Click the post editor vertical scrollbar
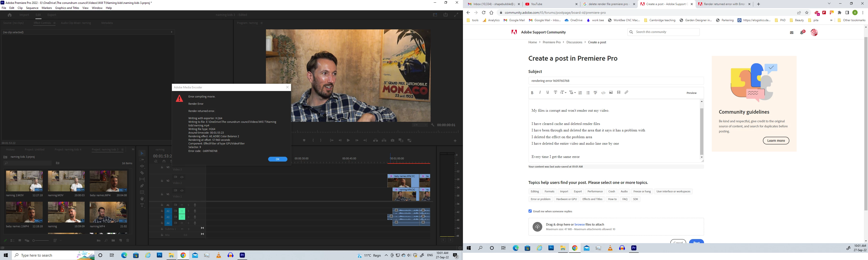868x260 pixels. click(x=702, y=131)
